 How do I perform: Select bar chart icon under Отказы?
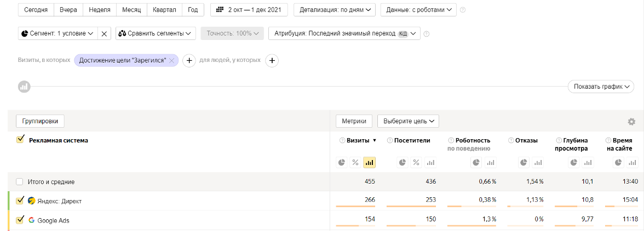pos(538,162)
